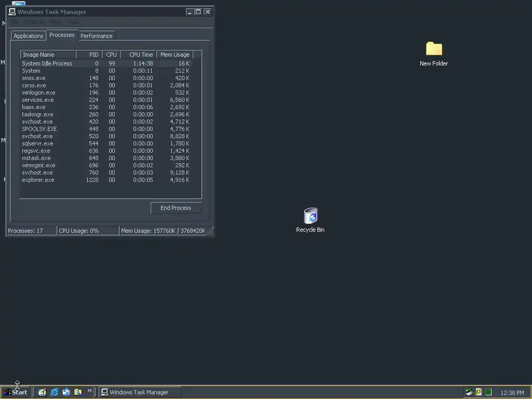Open the File menu
This screenshot has height=399, width=532.
14,22
